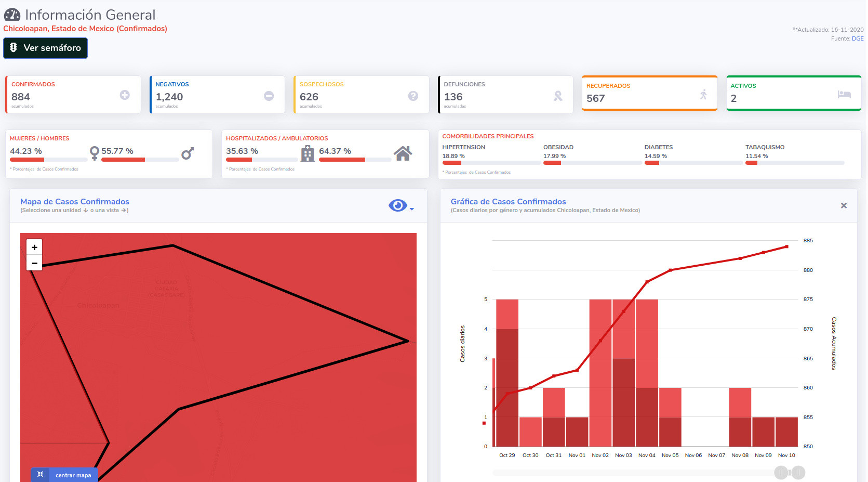Open the Ver semáforo button

45,48
